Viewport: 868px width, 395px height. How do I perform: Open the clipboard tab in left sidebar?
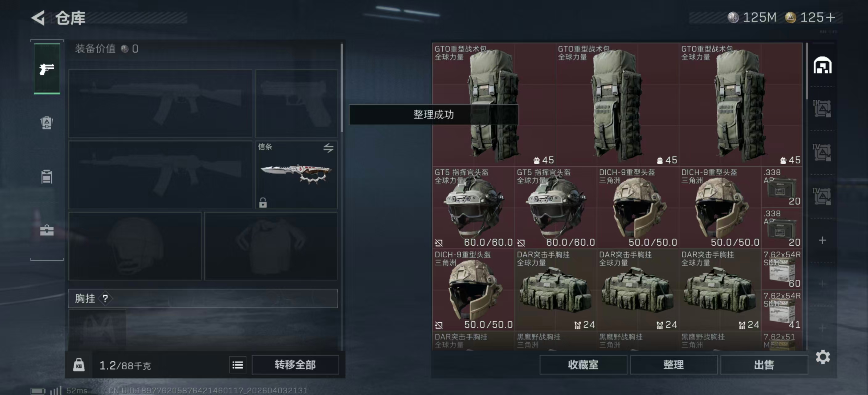coord(47,177)
